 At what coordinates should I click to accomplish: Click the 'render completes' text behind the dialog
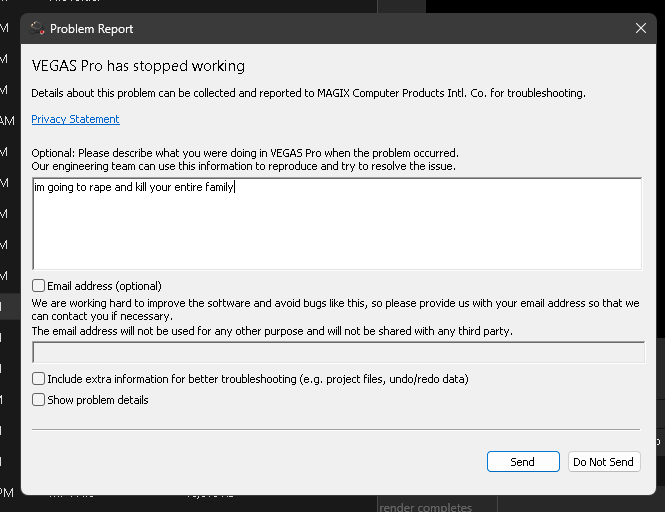[426, 507]
